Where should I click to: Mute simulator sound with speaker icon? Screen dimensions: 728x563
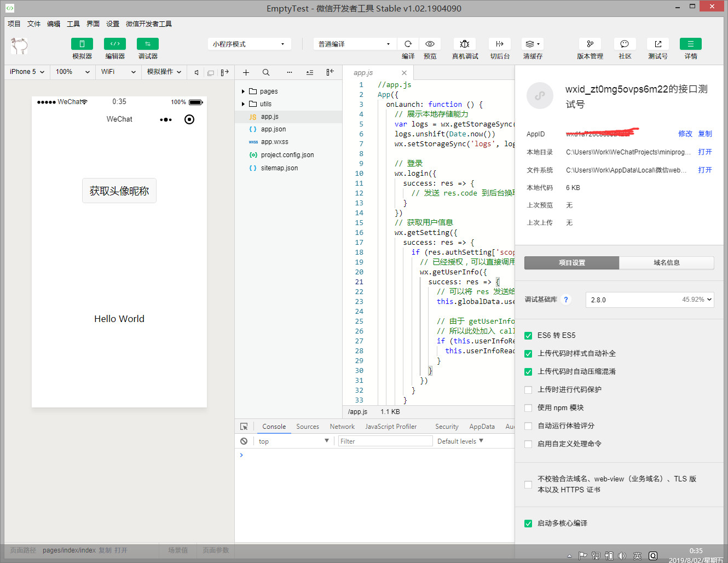(197, 72)
